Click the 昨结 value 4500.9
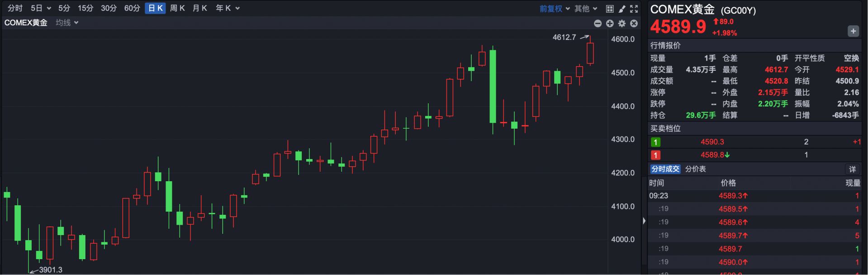The image size is (868, 275). (x=847, y=81)
